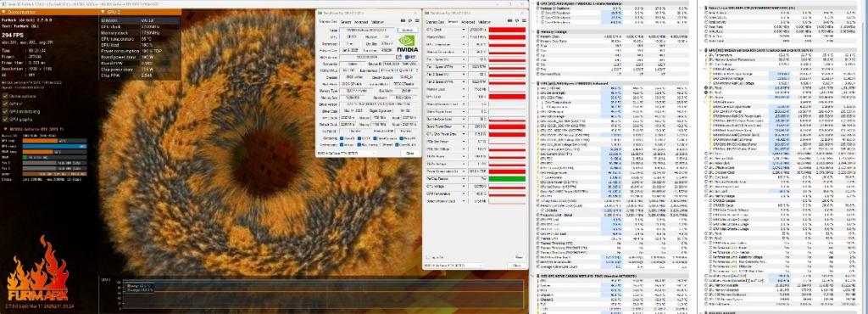The image size is (868, 314).
Task: Click the BIOS export share icon
Action: click(399, 57)
